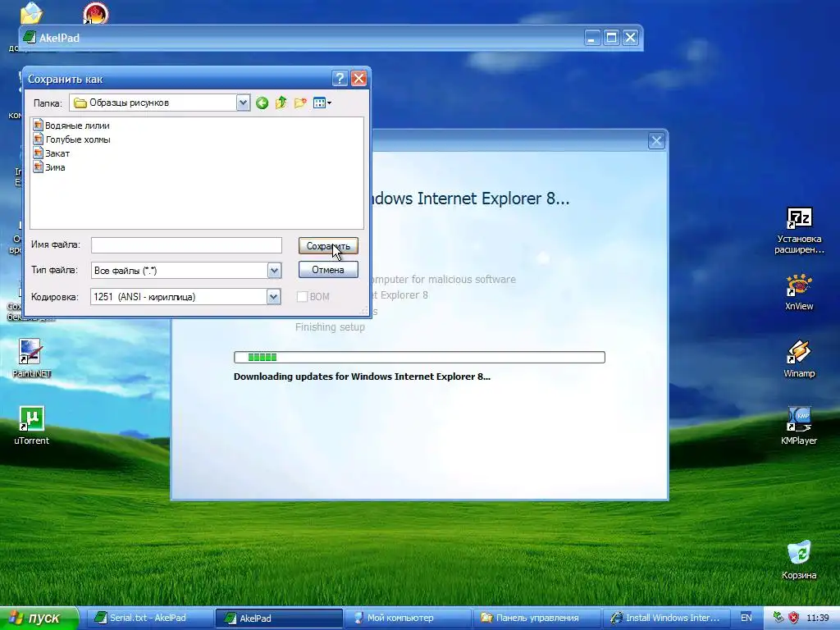840x630 pixels.
Task: Select the Зима file
Action: [x=49, y=167]
